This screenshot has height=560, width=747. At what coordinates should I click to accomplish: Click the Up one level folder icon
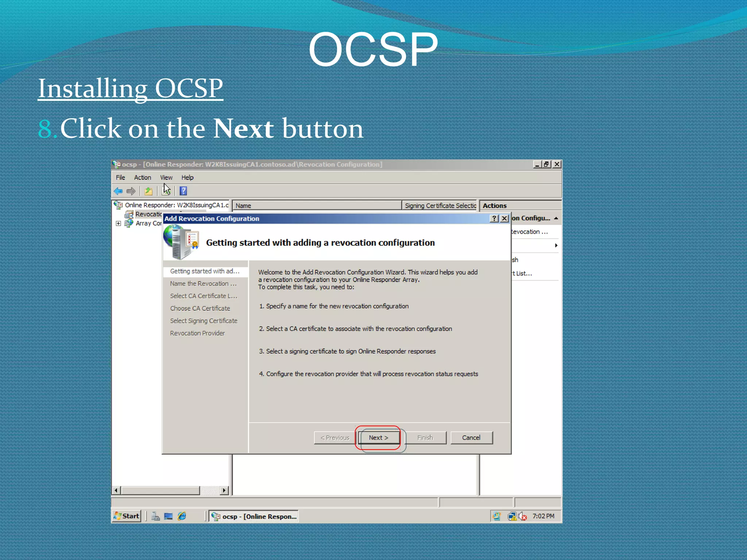pyautogui.click(x=148, y=191)
